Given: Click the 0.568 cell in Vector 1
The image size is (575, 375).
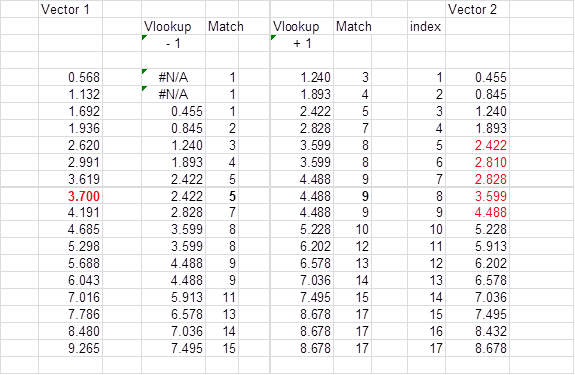Looking at the screenshot, I should (70, 77).
